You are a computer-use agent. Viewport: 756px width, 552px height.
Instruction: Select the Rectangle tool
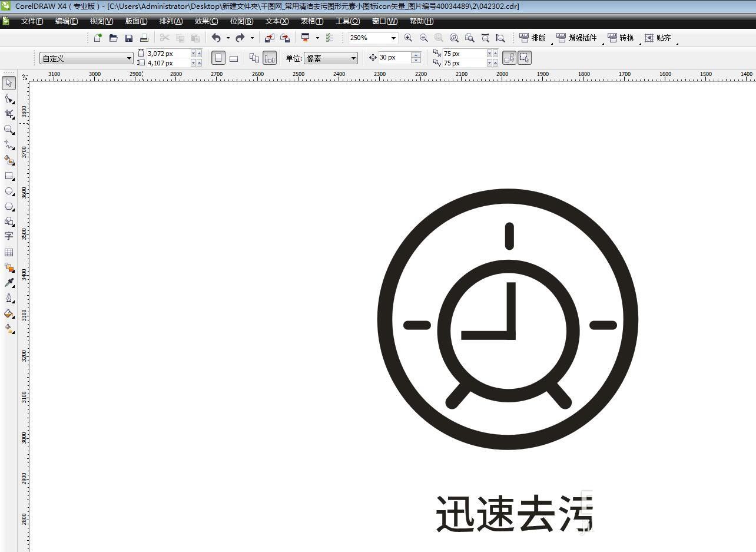tap(9, 176)
